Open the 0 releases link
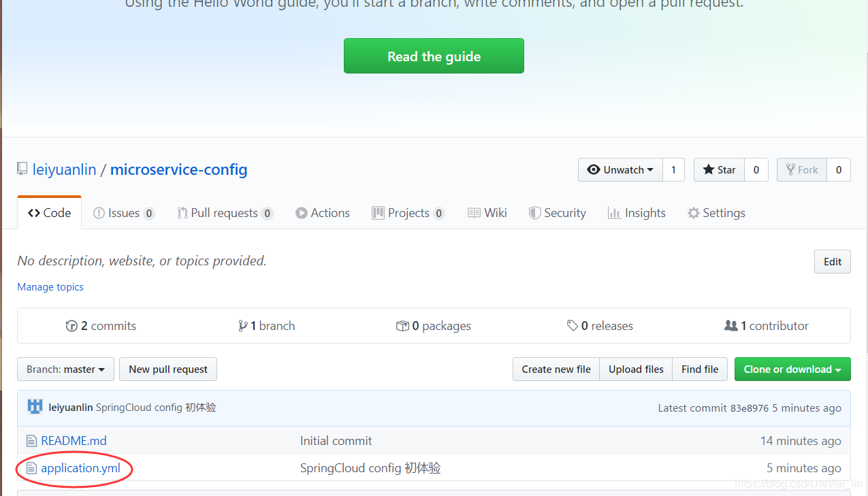This screenshot has width=868, height=496. 600,326
